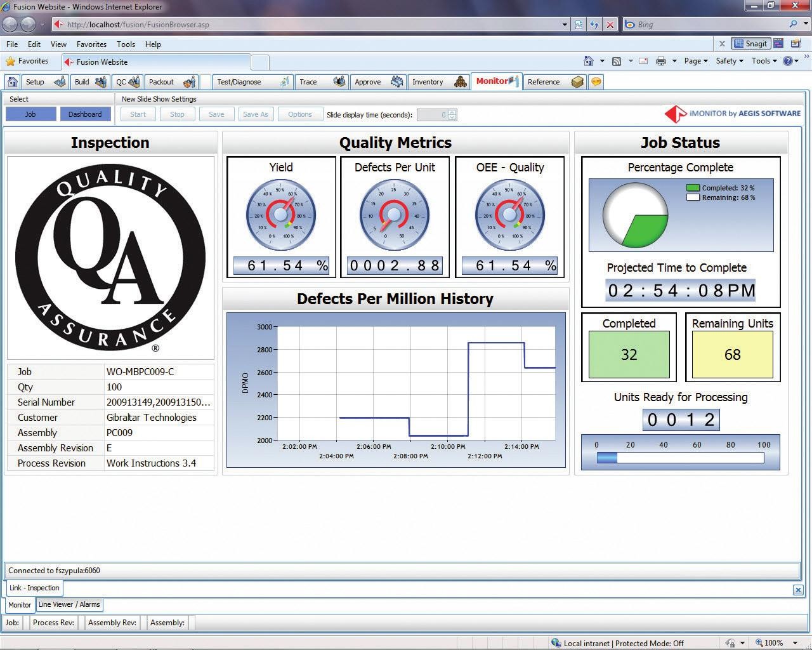Open the Edit menu
Image resolution: width=812 pixels, height=650 pixels.
(x=34, y=44)
